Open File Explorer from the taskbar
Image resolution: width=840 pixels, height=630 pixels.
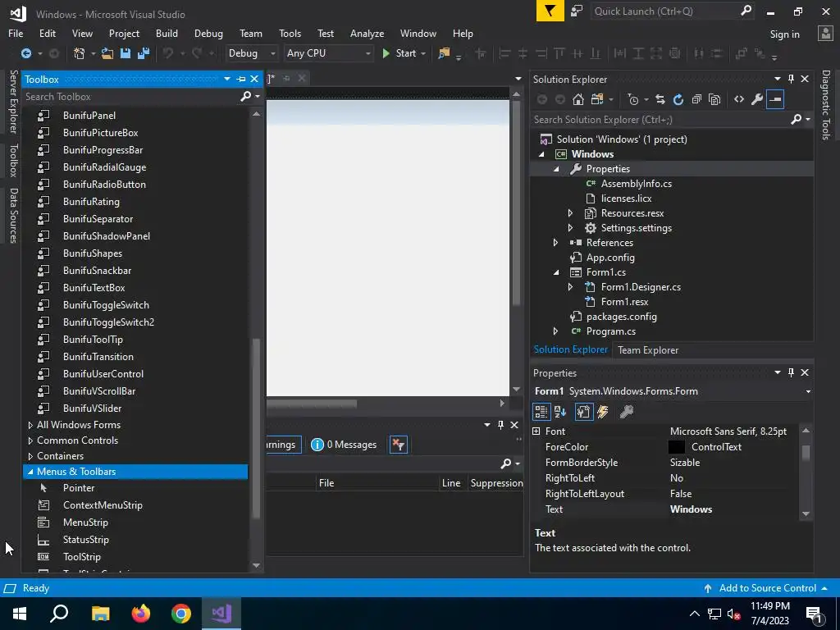pyautogui.click(x=100, y=614)
